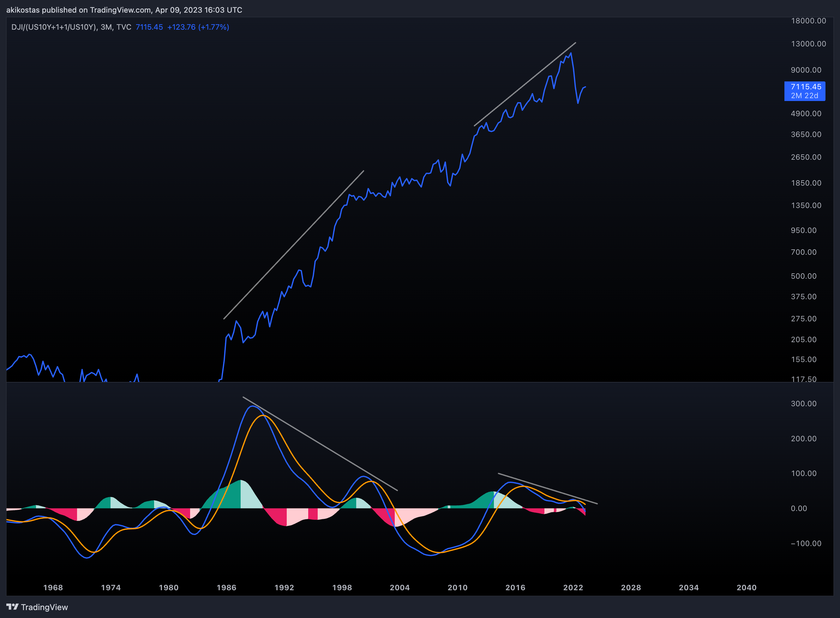The width and height of the screenshot is (840, 618).
Task: Click the 7115.45 value in the chart legend
Action: (149, 27)
